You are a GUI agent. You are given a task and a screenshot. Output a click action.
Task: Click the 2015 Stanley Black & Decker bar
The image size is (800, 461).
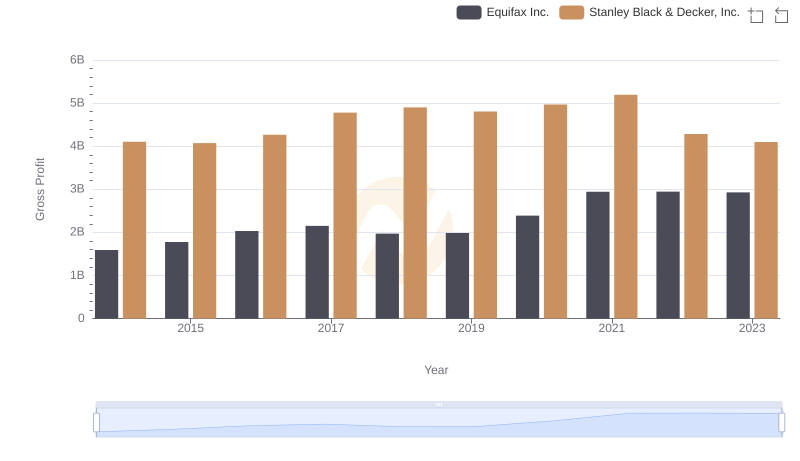click(205, 230)
